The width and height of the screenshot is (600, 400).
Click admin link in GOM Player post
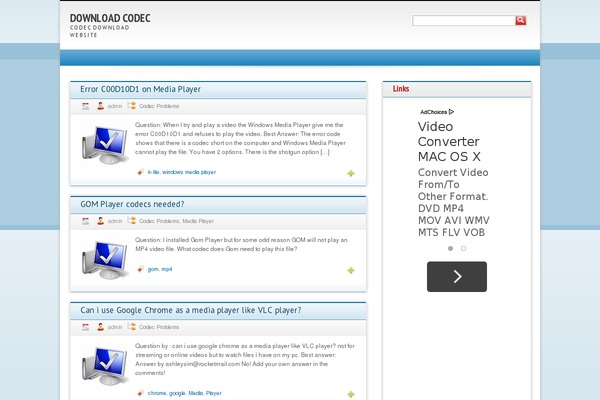click(115, 221)
